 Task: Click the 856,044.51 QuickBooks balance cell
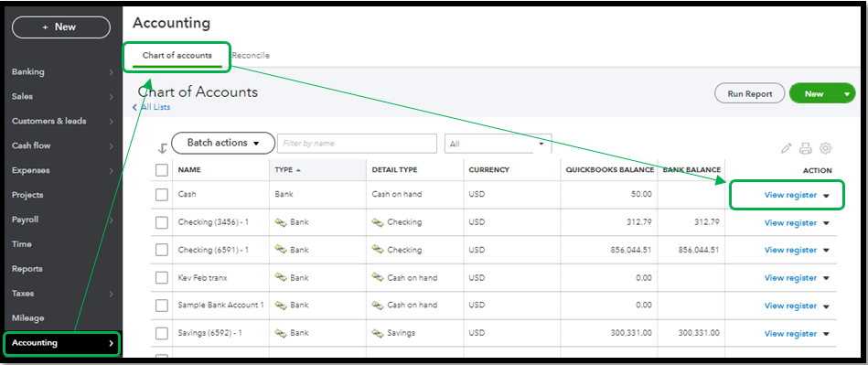click(630, 251)
